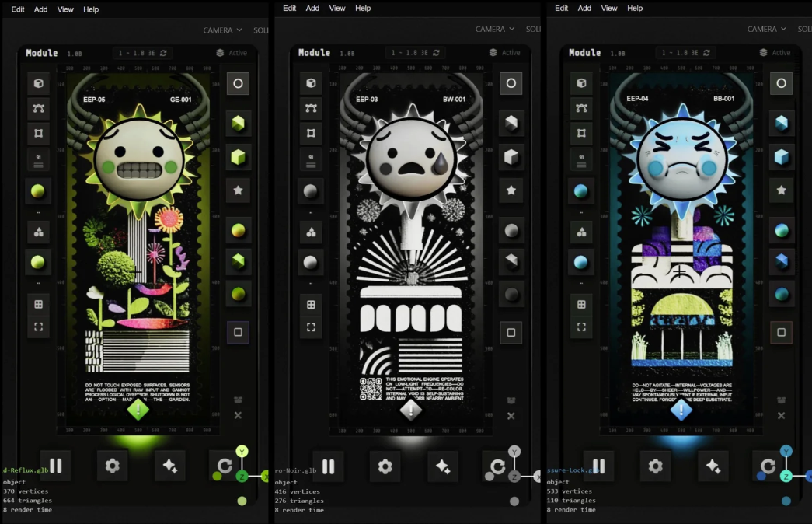Click Y axis handle in green gizmo

(x=242, y=452)
